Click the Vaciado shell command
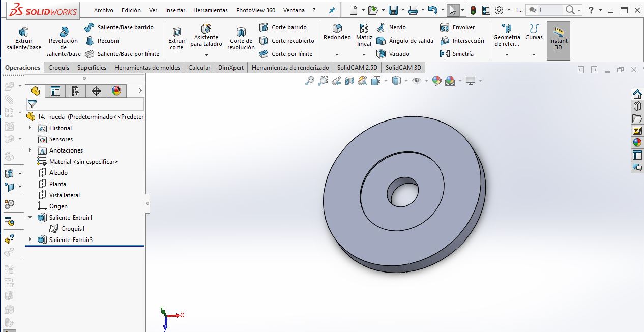The image size is (644, 332). point(393,54)
